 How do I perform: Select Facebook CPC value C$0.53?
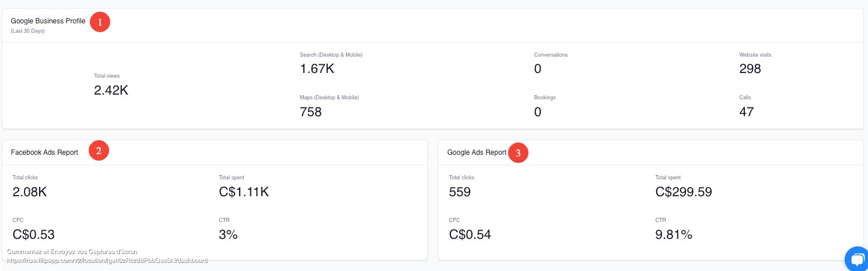[x=33, y=235]
